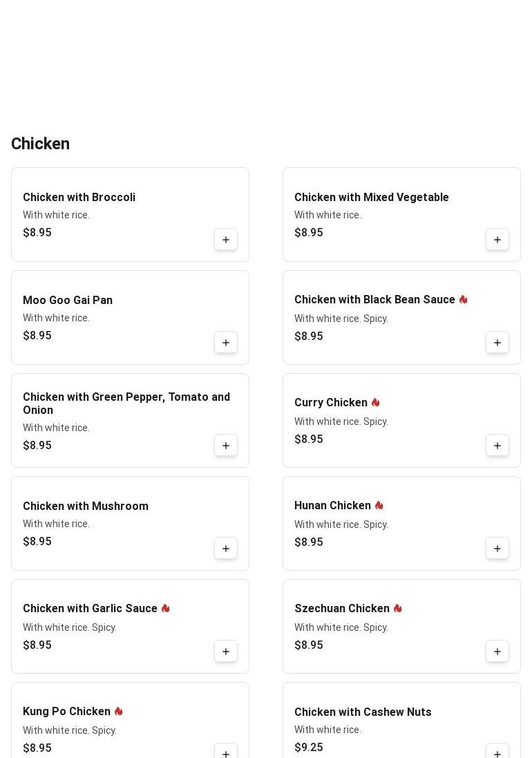Add Chicken with Black Bean Sauce
This screenshot has width=532, height=758.
pos(497,343)
